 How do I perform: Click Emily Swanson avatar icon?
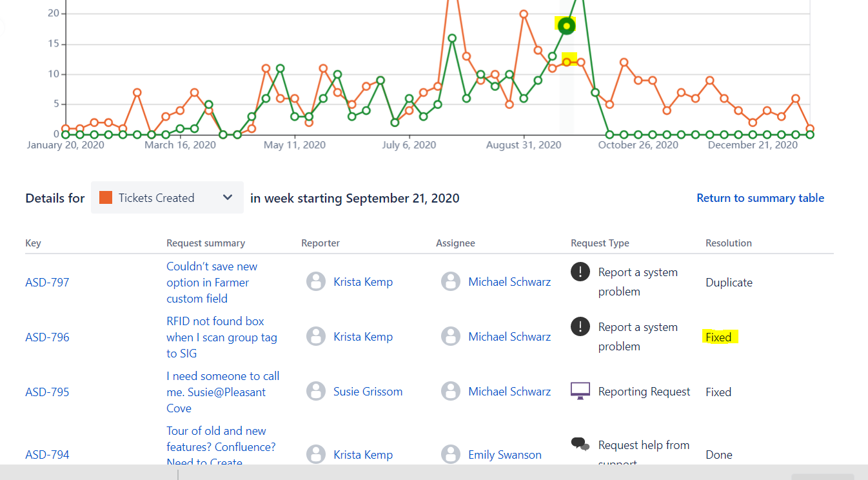451,455
